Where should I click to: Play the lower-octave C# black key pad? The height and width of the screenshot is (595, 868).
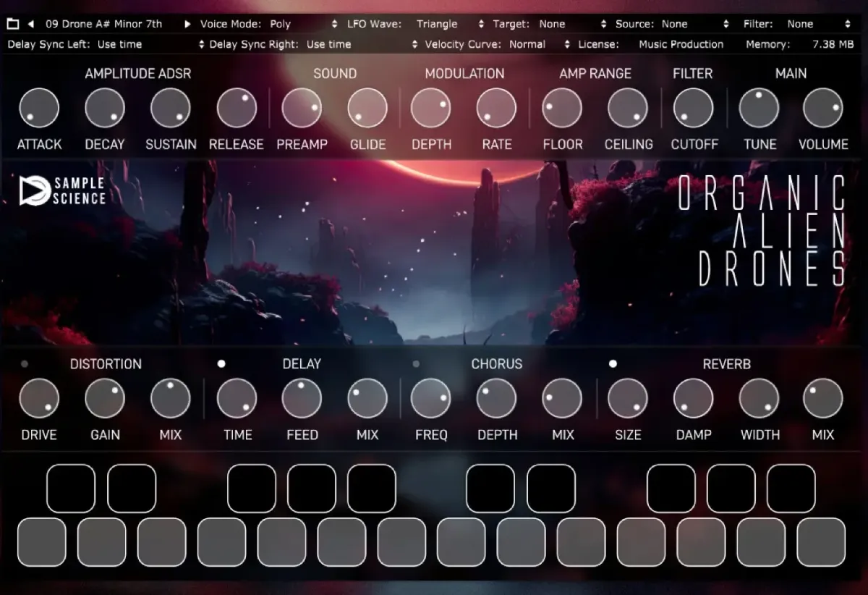coord(71,489)
